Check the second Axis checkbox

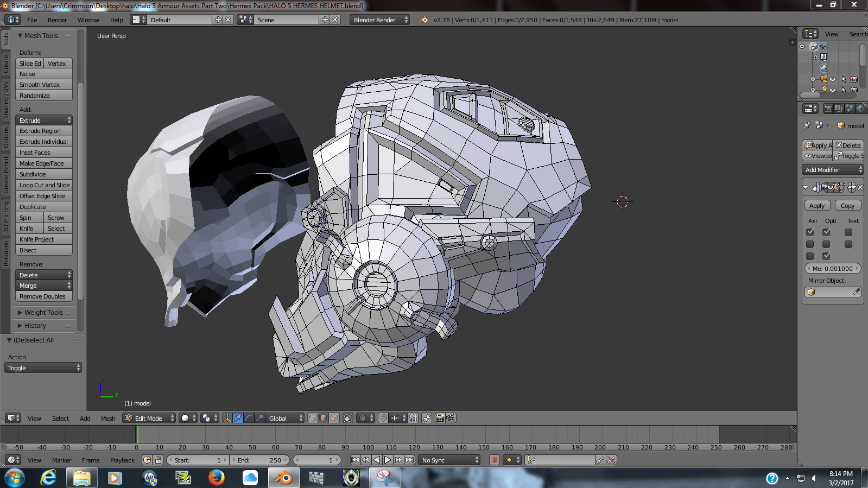pyautogui.click(x=810, y=244)
